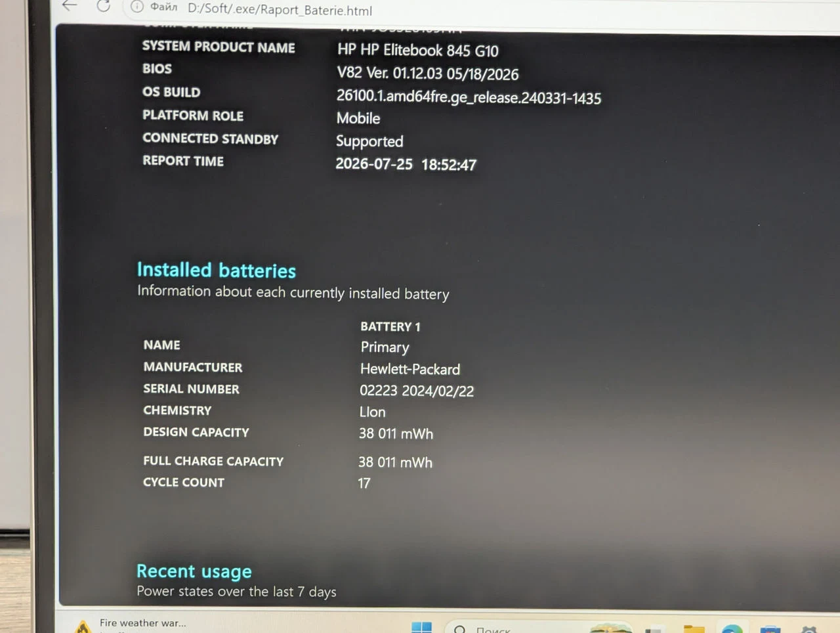Click the connected standby value "Supported"
This screenshot has height=633, width=840.
(369, 141)
